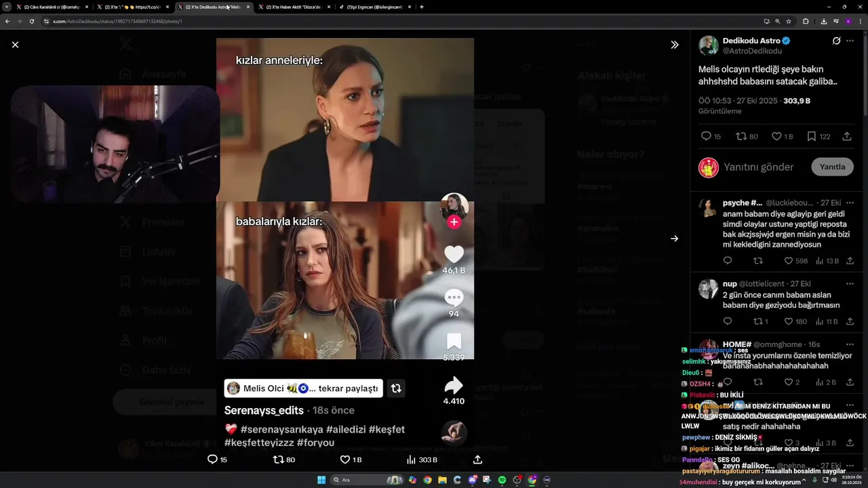Open the tab search dropdown arrow
Viewport: 868px width, 488px height.
[x=6, y=7]
